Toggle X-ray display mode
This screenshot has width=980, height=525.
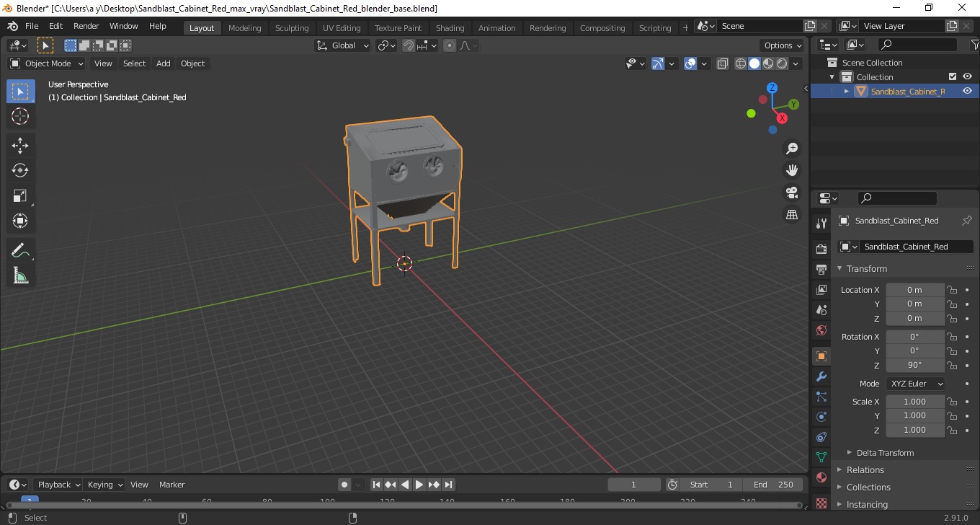[x=723, y=63]
